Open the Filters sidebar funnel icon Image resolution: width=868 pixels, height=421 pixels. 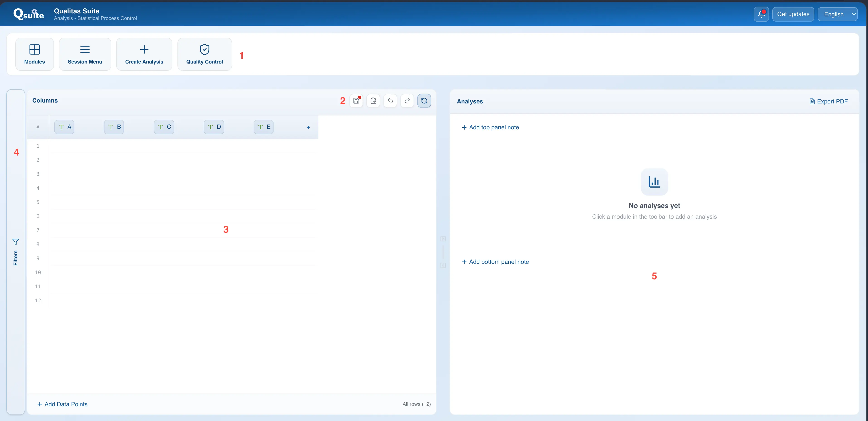(x=15, y=242)
